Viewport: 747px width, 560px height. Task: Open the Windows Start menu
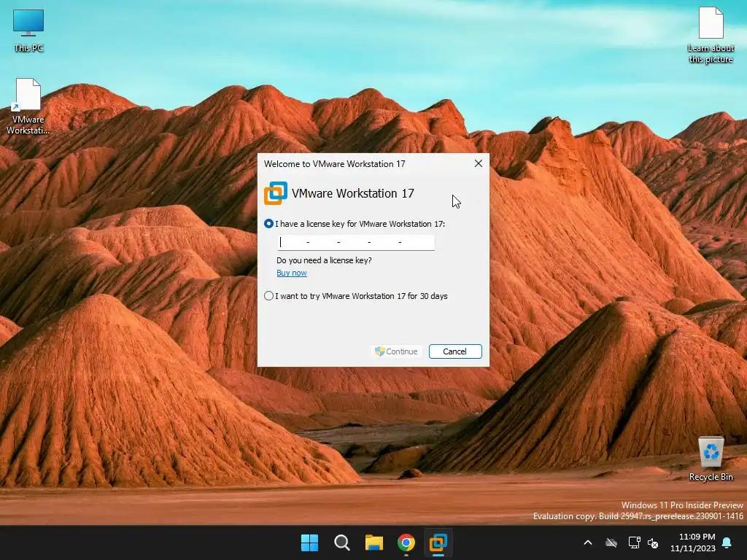coord(309,542)
